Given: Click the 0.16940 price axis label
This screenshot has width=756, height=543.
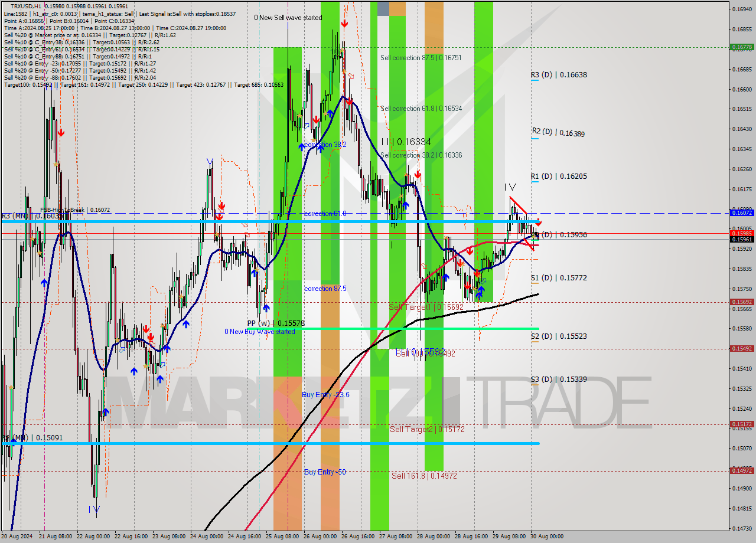Looking at the screenshot, I should 742,9.
